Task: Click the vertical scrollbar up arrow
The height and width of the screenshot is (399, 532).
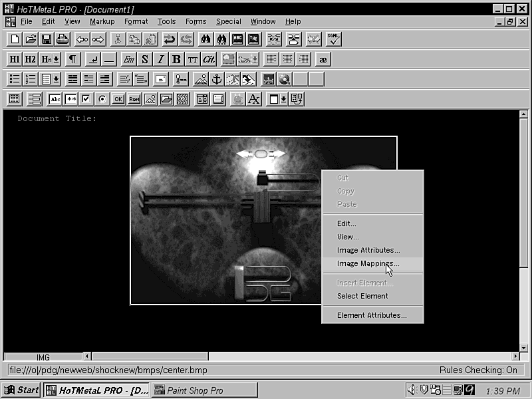Action: click(x=523, y=114)
